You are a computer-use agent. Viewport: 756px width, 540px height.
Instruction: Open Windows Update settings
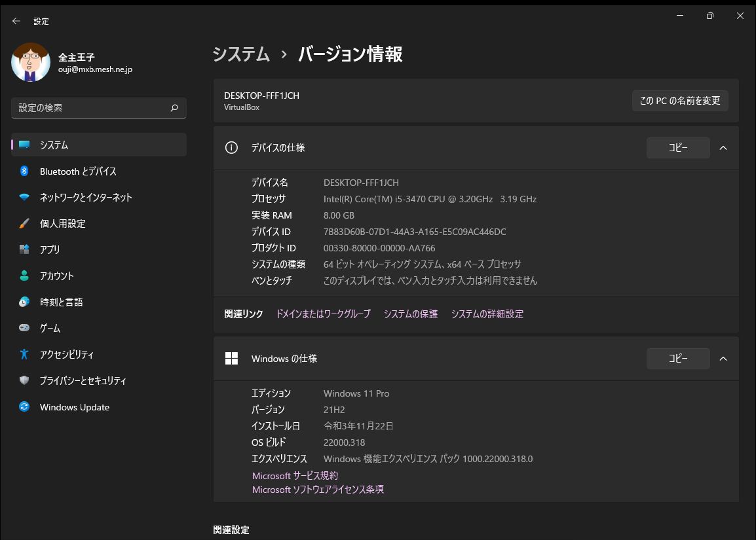[x=99, y=406]
